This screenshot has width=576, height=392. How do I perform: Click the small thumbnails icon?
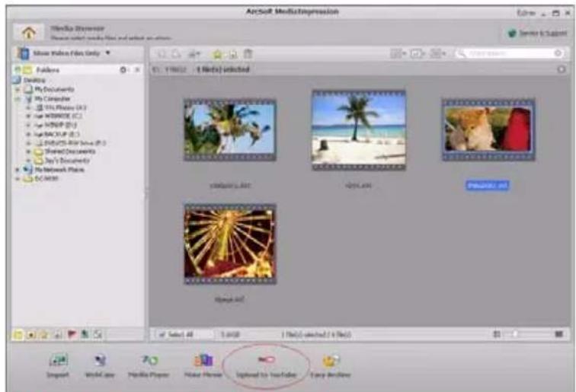click(497, 334)
